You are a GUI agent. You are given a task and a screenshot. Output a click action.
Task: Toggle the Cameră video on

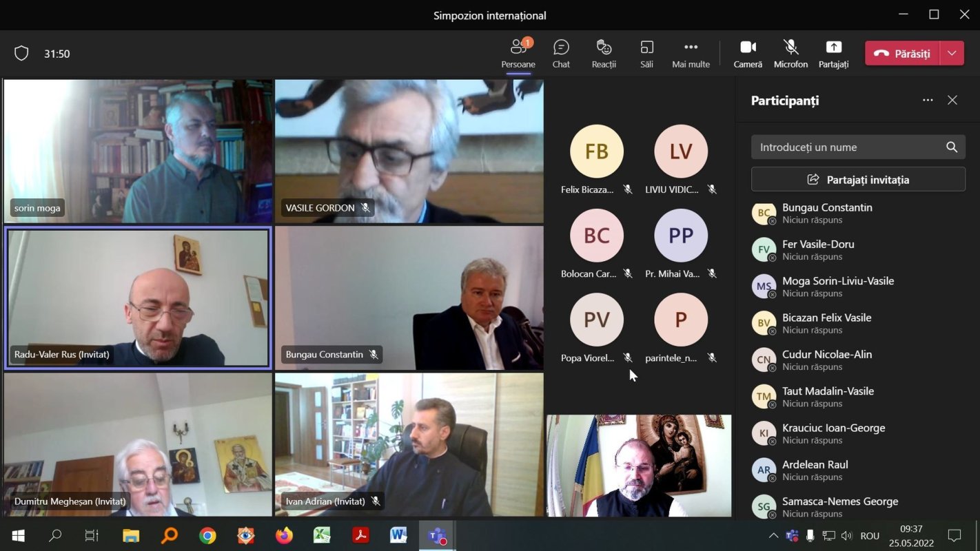pos(748,54)
